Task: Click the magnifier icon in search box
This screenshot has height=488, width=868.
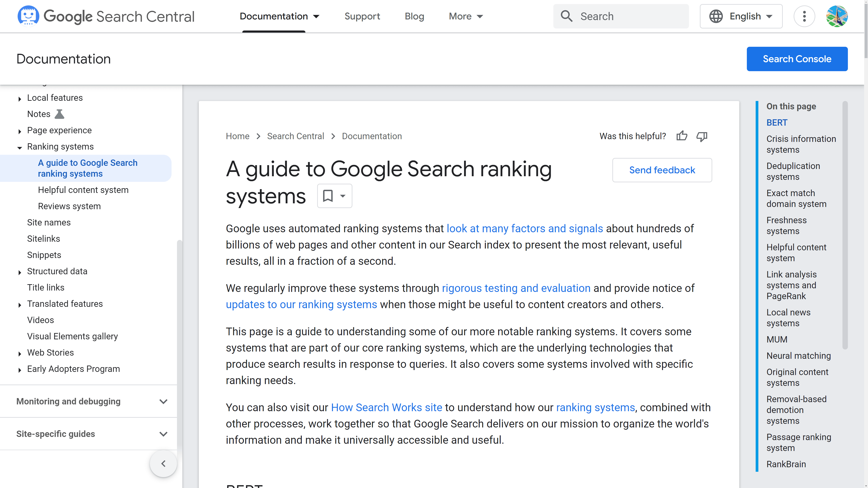Action: pos(566,16)
